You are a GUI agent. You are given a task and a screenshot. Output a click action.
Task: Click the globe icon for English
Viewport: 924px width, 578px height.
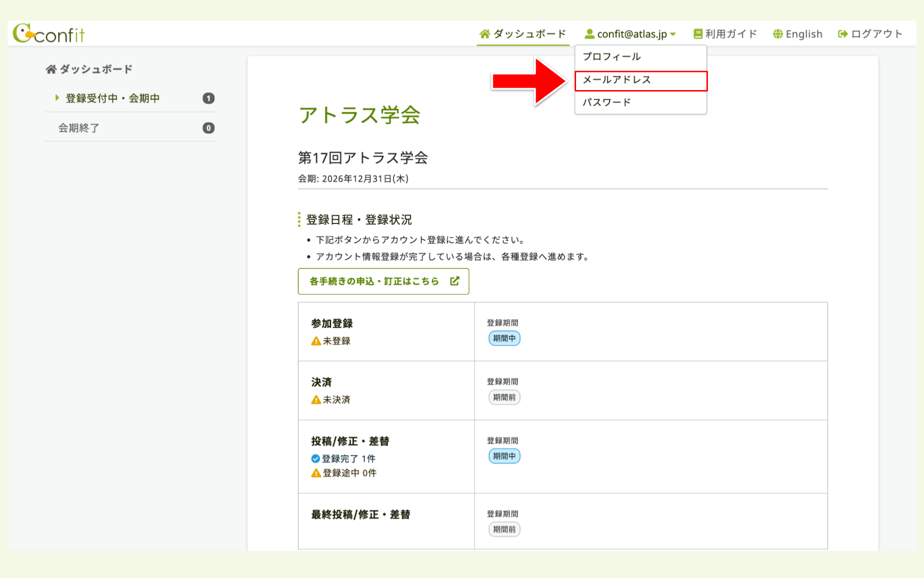(778, 34)
